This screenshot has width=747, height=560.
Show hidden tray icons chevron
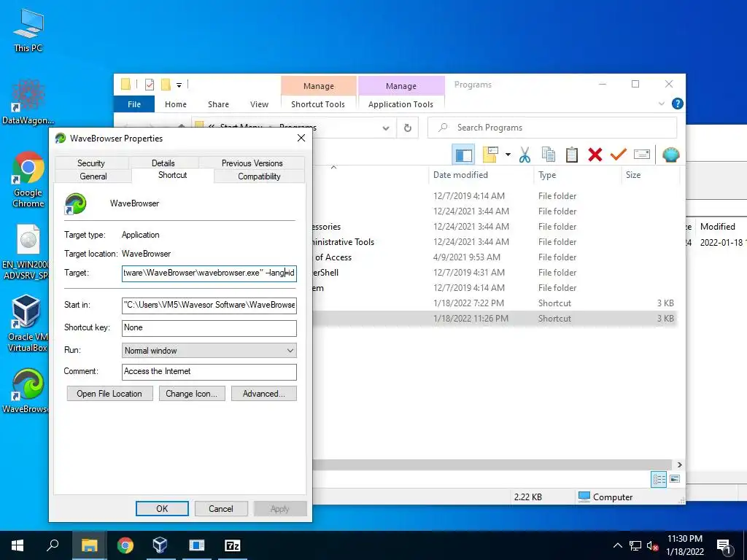617,545
